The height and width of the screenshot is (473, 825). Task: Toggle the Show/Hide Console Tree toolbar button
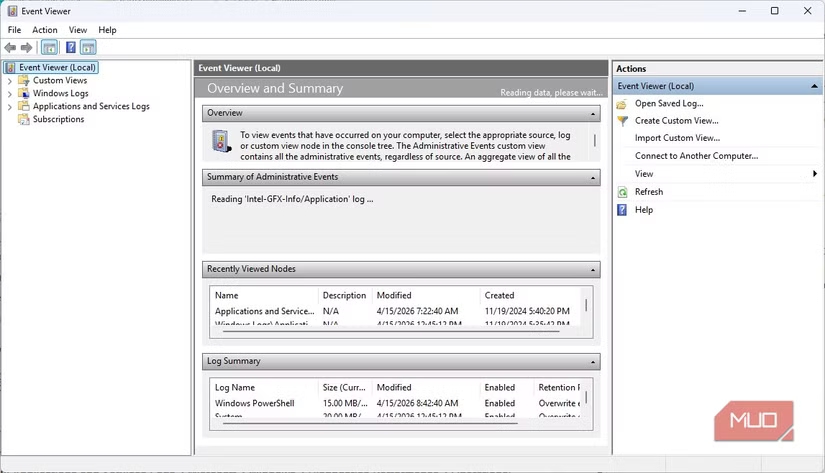tap(49, 47)
